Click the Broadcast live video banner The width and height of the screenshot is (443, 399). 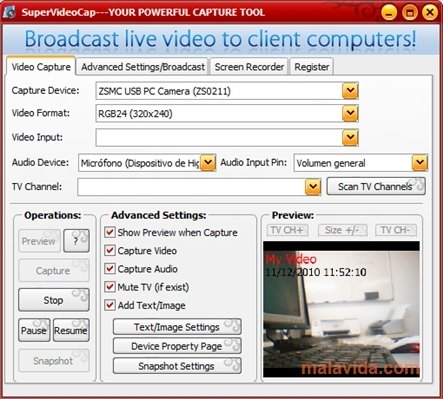coord(220,39)
